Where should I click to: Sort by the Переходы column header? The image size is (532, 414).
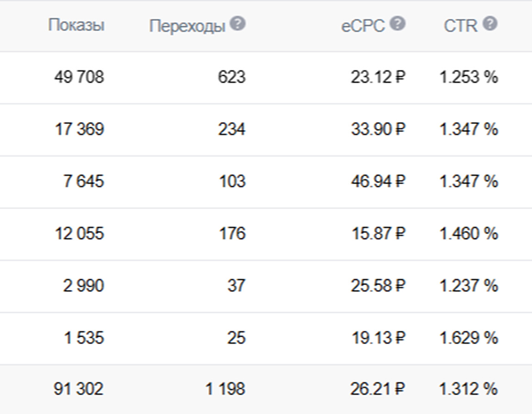pyautogui.click(x=187, y=26)
